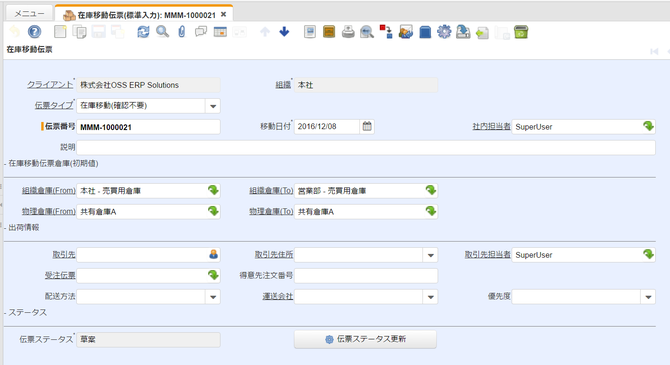Click the 運送会社 label link
Image resolution: width=670 pixels, height=365 pixels.
278,296
